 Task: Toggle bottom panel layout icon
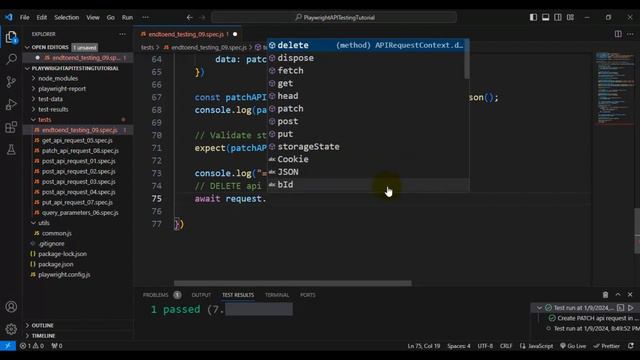545,17
